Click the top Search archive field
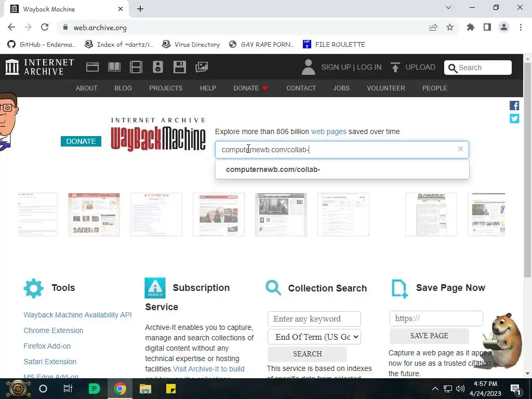Screen dimensions: 532x399 [x=478, y=68]
